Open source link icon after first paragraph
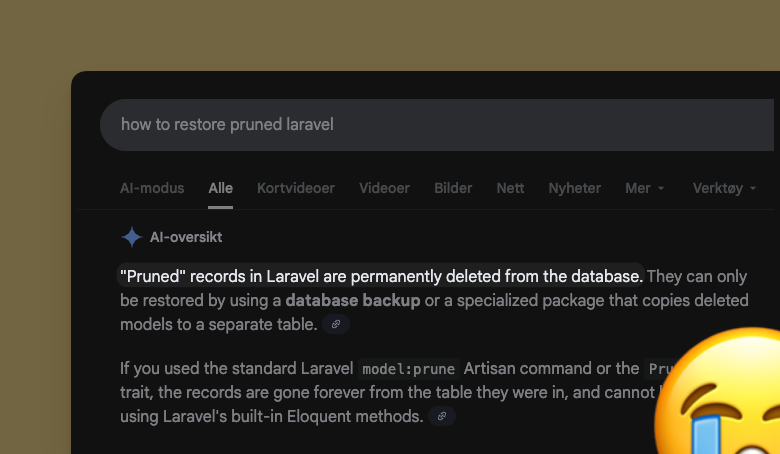 336,324
